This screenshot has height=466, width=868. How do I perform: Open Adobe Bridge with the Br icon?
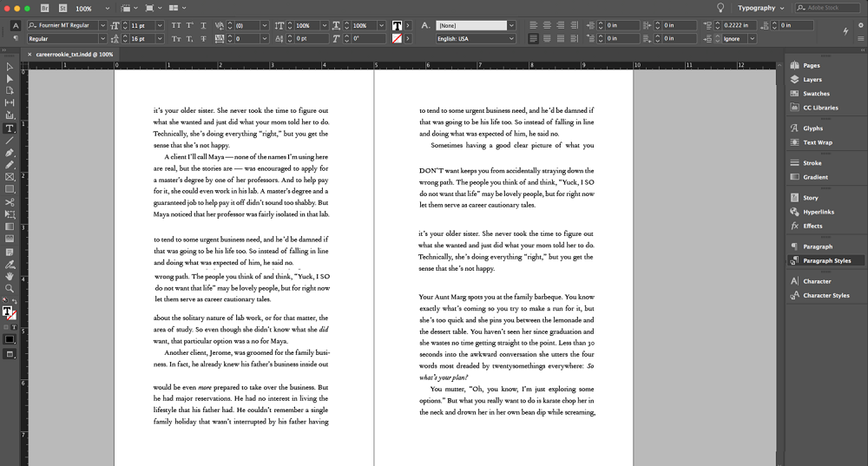click(44, 8)
